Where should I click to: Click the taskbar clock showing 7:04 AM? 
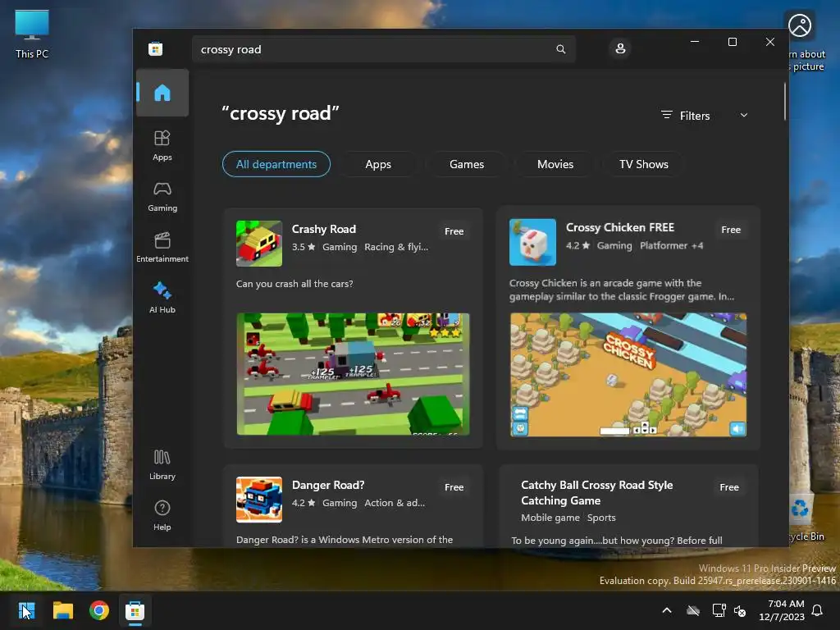click(782, 610)
